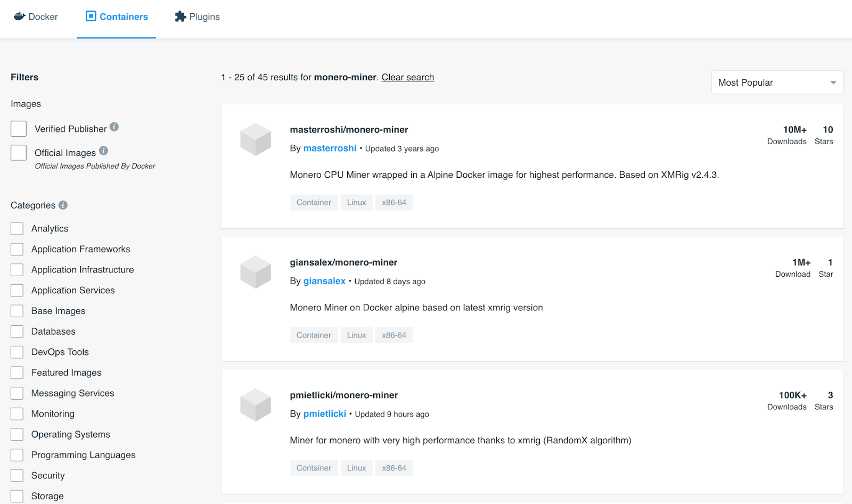This screenshot has height=504, width=852.
Task: Click the Clear search link
Action: (x=407, y=77)
